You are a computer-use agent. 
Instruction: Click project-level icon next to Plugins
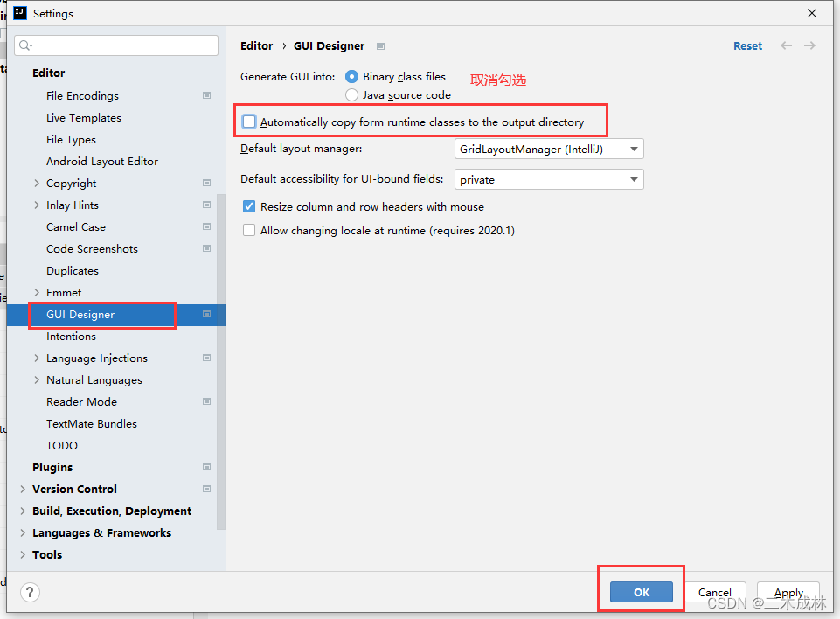(x=207, y=467)
